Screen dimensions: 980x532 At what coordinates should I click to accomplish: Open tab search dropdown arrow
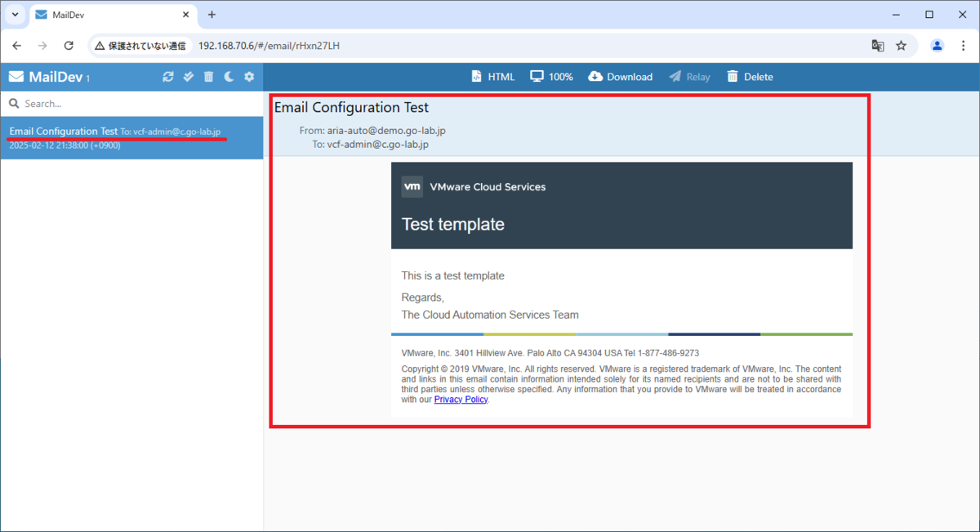15,15
